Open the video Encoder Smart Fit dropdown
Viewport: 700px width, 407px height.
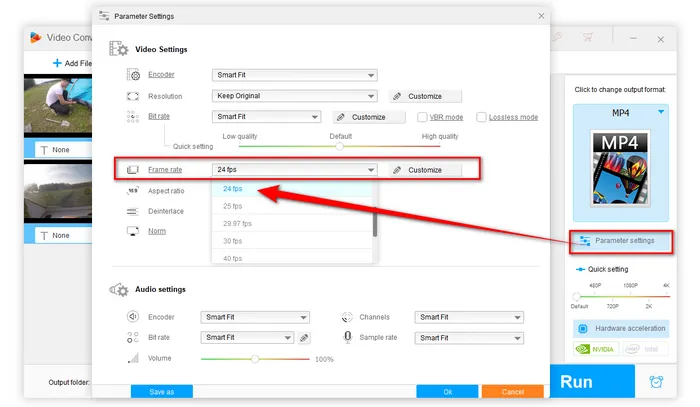(x=294, y=75)
